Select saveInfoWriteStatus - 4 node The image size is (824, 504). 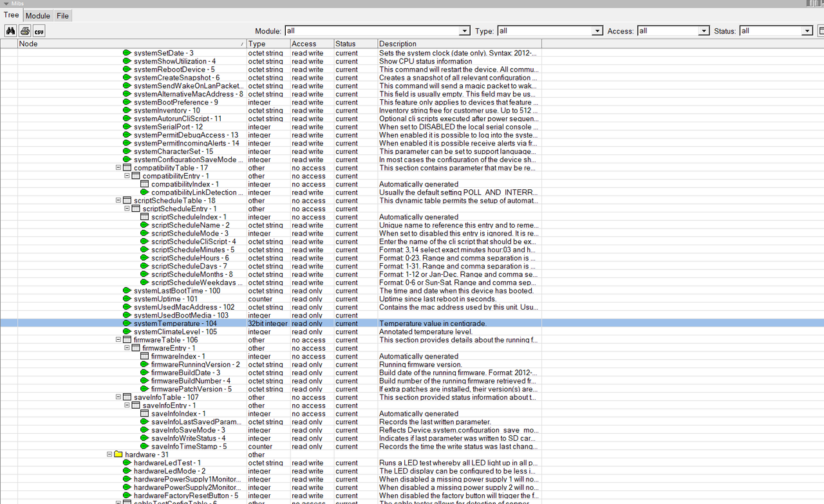pos(189,438)
